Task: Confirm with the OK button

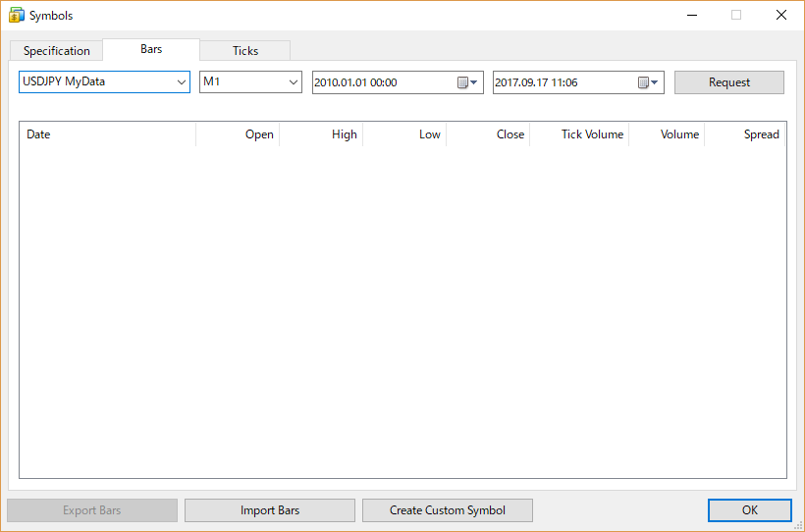Action: point(749,510)
